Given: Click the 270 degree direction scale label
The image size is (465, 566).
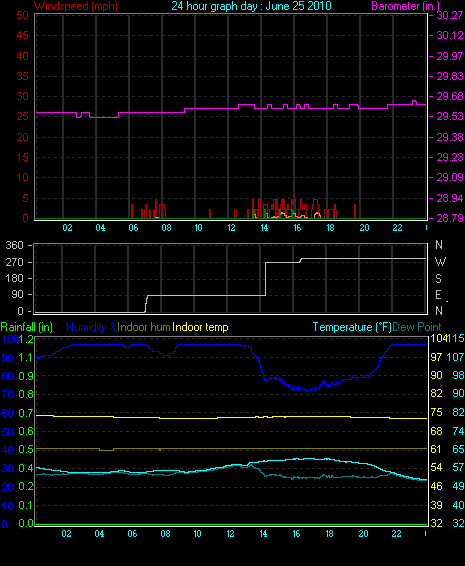Looking at the screenshot, I should (x=14, y=262).
